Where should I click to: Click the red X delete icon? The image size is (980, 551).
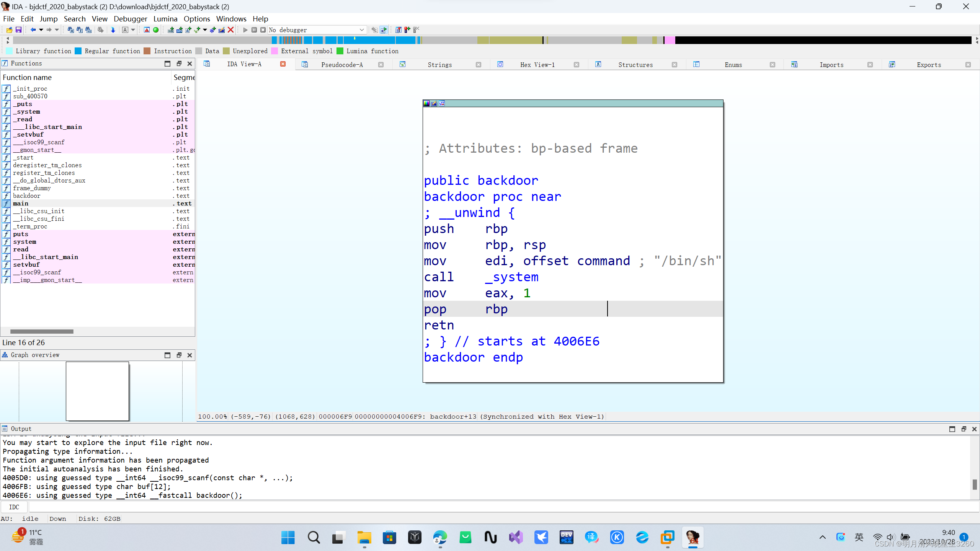click(230, 30)
